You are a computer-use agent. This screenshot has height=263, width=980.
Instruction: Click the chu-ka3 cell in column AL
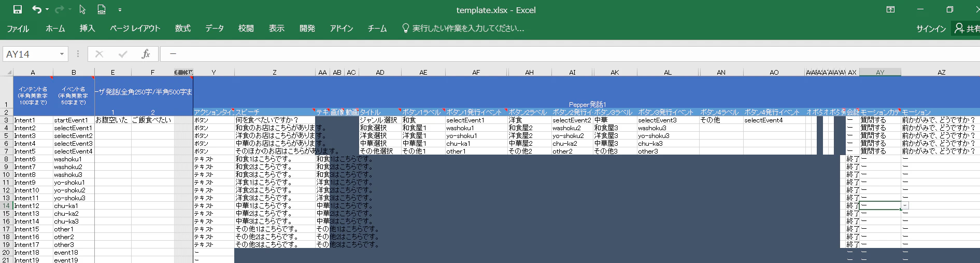(667, 144)
